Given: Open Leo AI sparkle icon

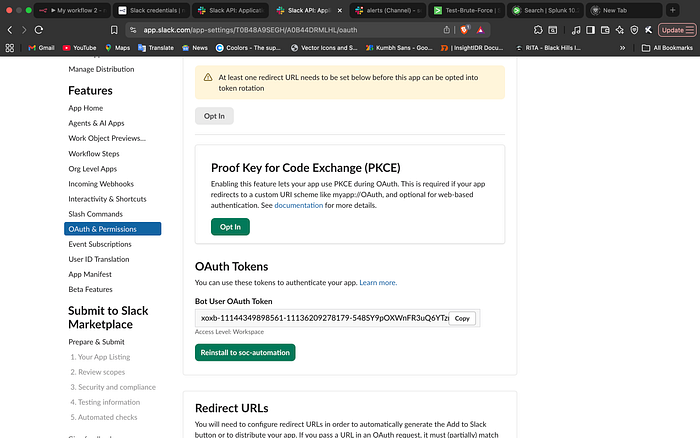Looking at the screenshot, I should [x=620, y=30].
